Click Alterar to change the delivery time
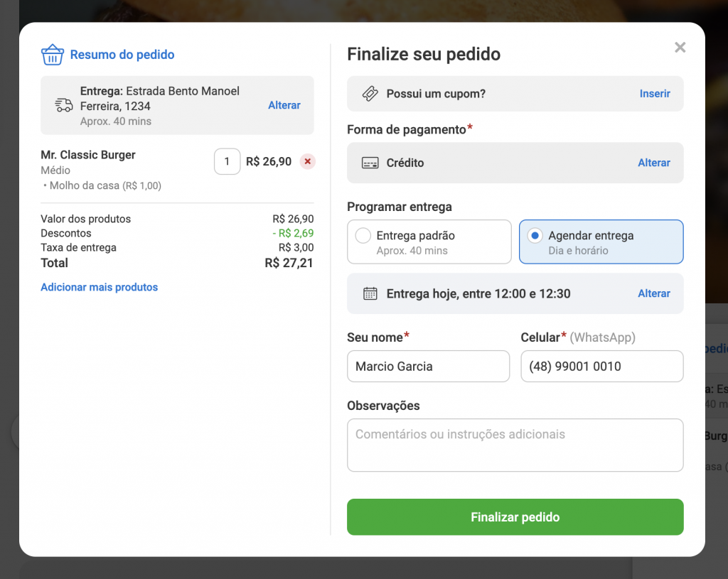 click(x=653, y=293)
